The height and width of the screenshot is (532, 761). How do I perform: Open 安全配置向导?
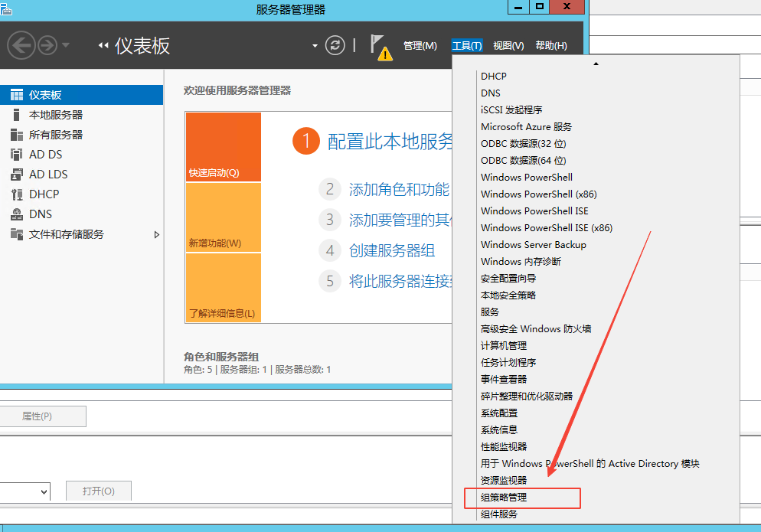[x=508, y=278]
